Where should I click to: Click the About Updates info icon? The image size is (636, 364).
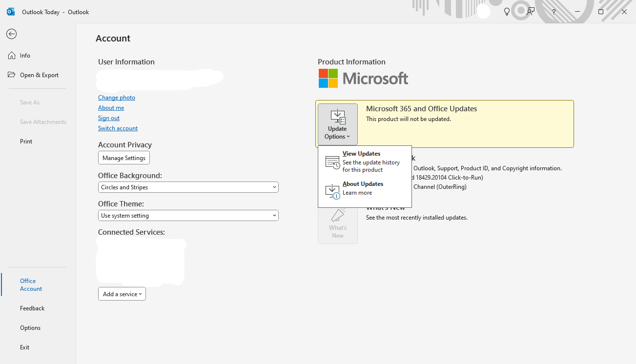tap(332, 191)
